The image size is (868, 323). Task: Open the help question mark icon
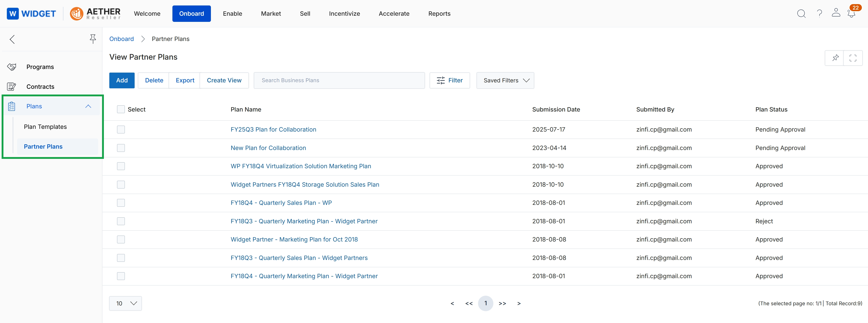819,13
